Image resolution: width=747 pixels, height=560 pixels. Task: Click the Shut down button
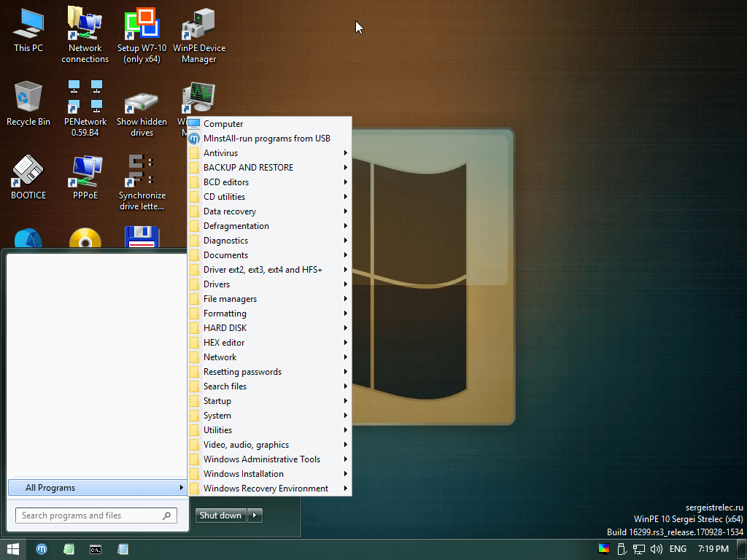click(x=220, y=515)
